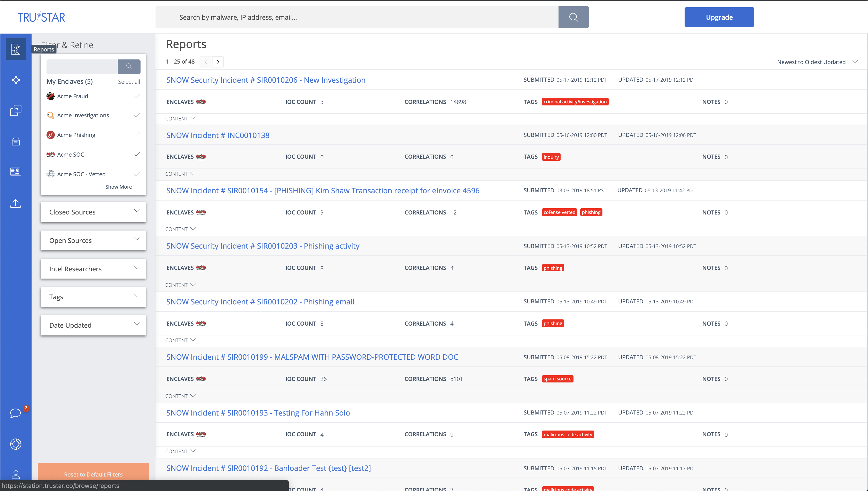Image resolution: width=868 pixels, height=491 pixels.
Task: Click Acme Investigations enclave icon
Action: 51,115
